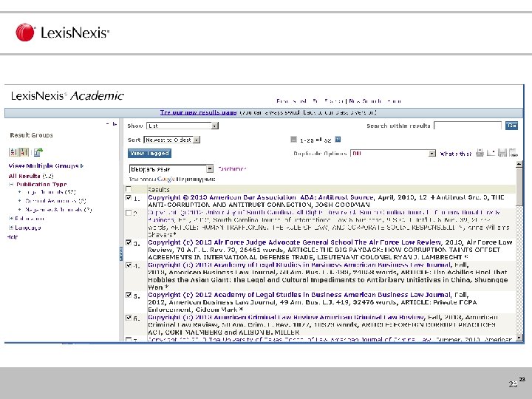The height and width of the screenshot is (399, 532).
Task: Select All Results in Result Groups
Action: pyautogui.click(x=24, y=176)
